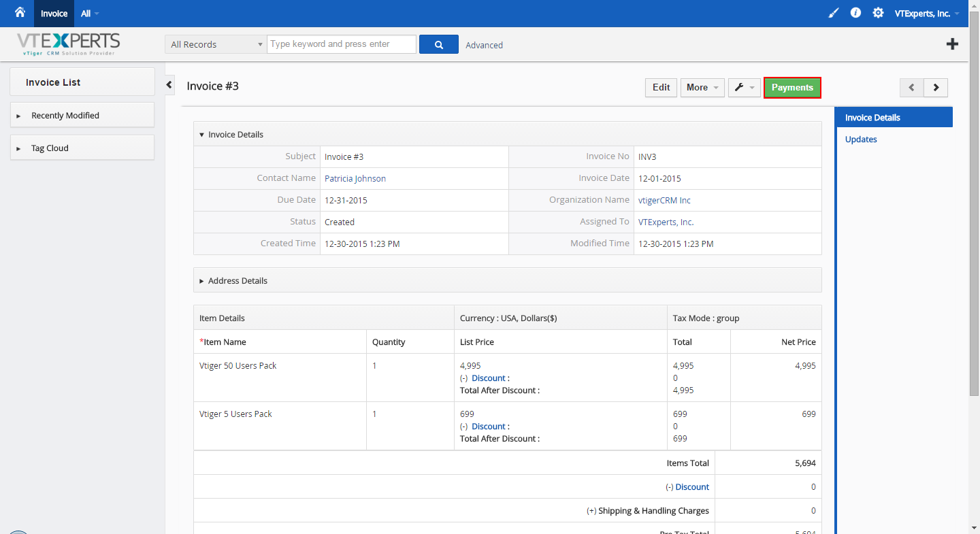Open the More actions dropdown
Viewport: 980px width, 534px height.
702,87
